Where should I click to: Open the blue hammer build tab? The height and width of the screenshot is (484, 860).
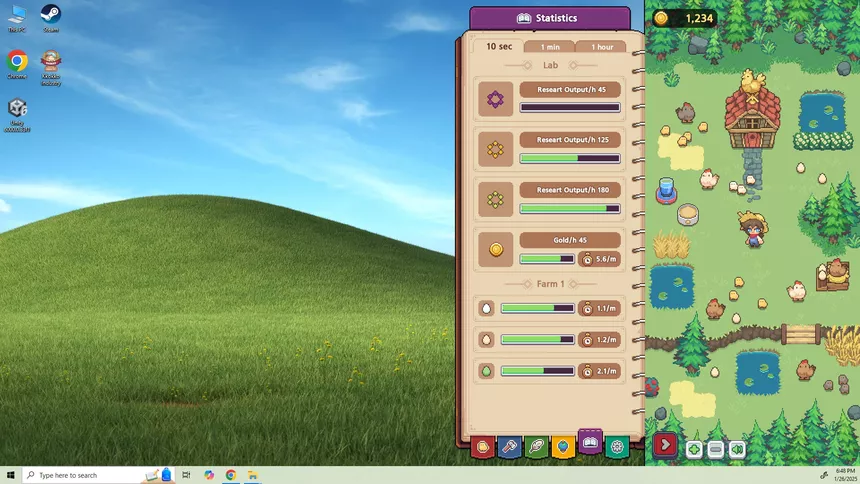pos(510,447)
